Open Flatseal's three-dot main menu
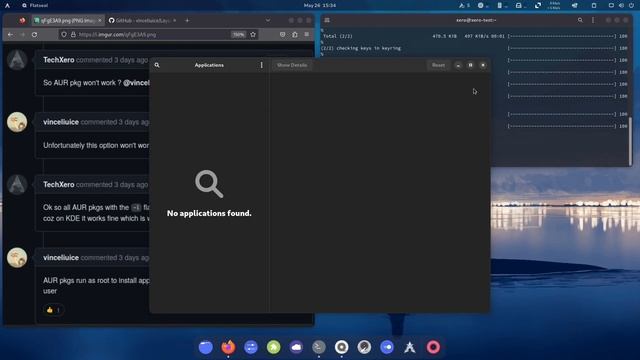 262,65
